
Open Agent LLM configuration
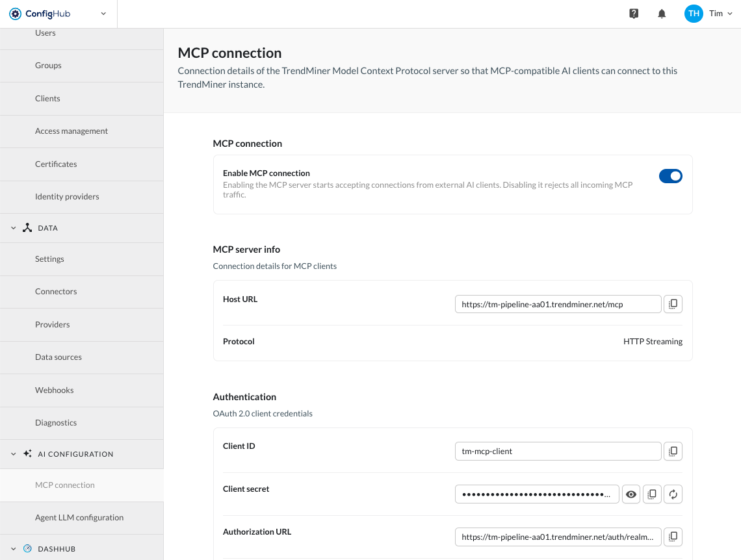point(82,518)
